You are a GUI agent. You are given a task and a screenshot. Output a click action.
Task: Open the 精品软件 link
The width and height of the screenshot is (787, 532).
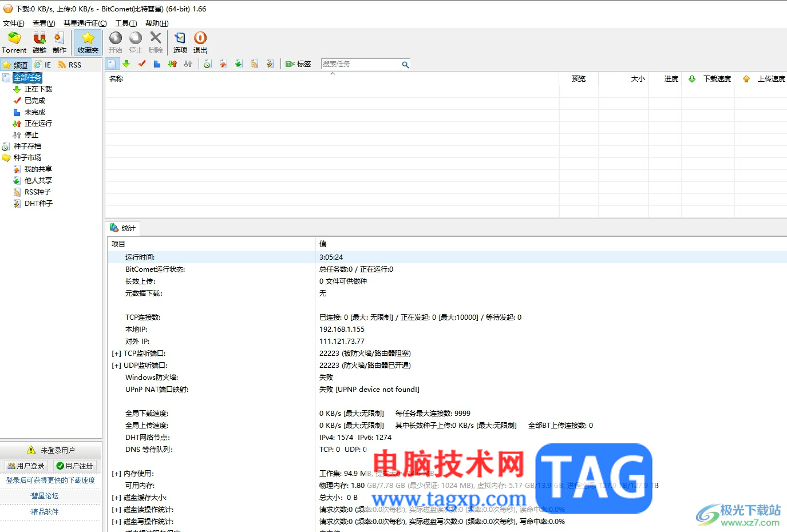pos(45,512)
